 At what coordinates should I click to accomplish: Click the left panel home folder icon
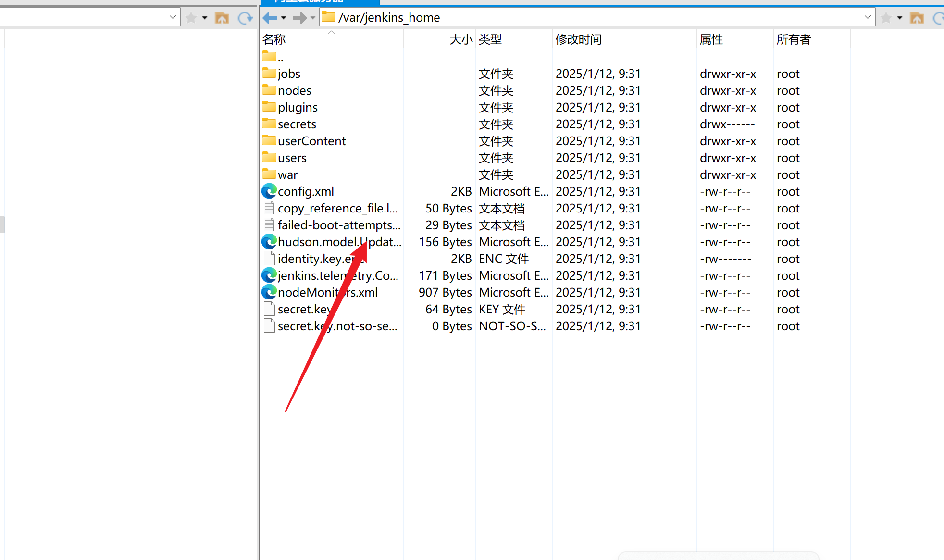coord(222,18)
